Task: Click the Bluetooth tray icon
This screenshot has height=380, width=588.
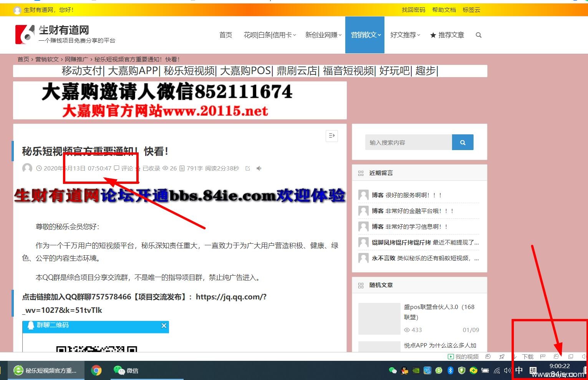Action: coord(451,370)
